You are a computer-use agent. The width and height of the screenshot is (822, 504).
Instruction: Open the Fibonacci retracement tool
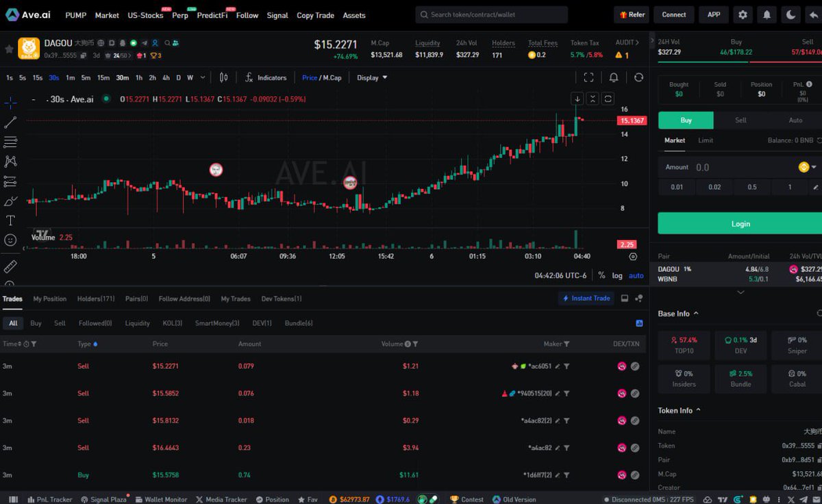point(10,142)
